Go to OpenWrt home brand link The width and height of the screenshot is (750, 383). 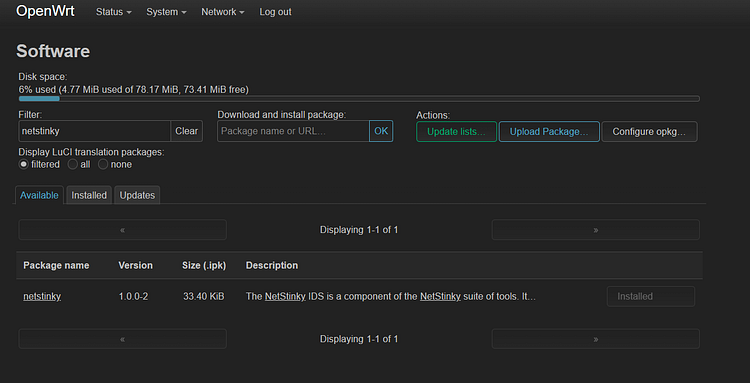[x=45, y=11]
